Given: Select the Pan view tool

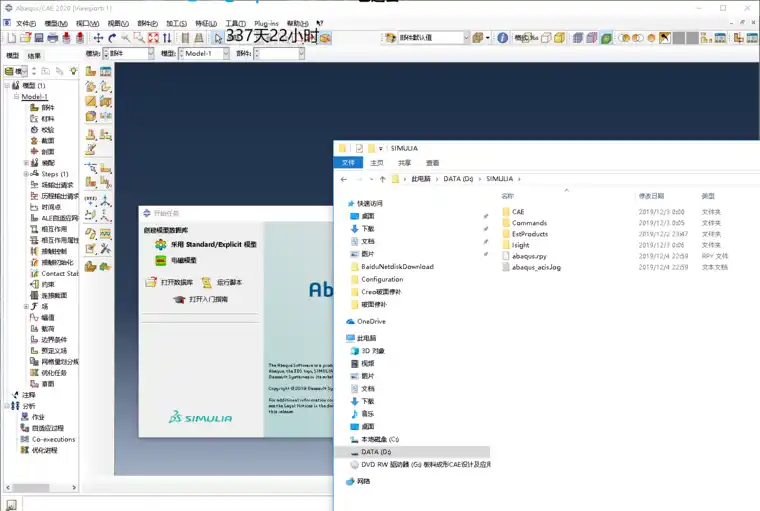Looking at the screenshot, I should [98, 38].
